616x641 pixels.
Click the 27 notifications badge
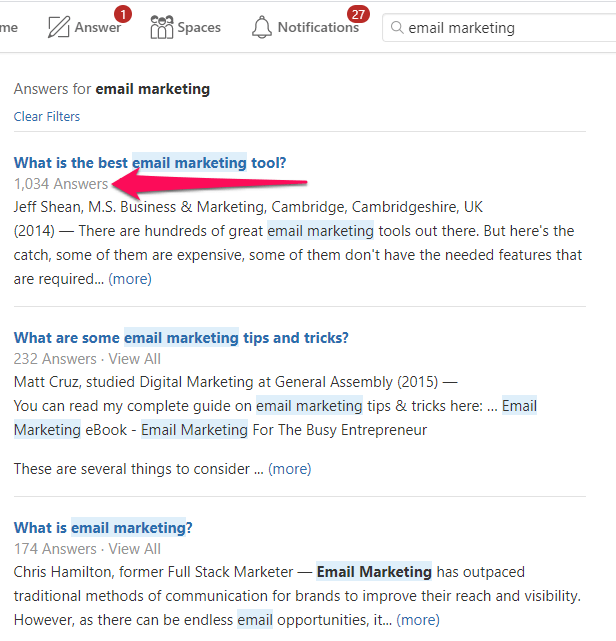(x=357, y=14)
